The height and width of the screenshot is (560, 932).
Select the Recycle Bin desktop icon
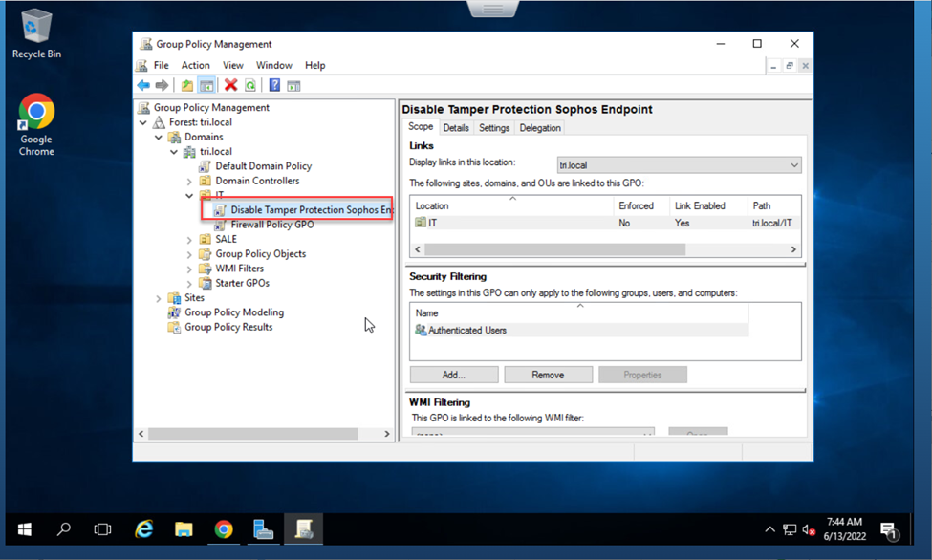coord(36,33)
